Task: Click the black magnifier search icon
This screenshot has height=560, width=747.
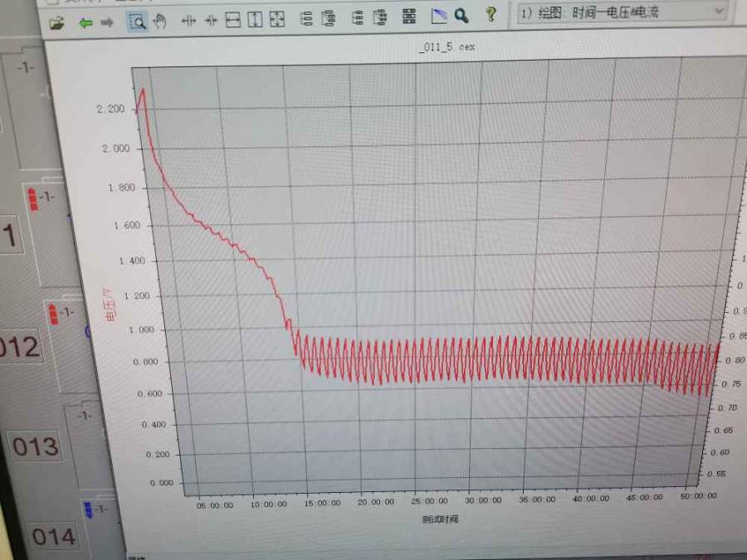Action: (x=461, y=16)
